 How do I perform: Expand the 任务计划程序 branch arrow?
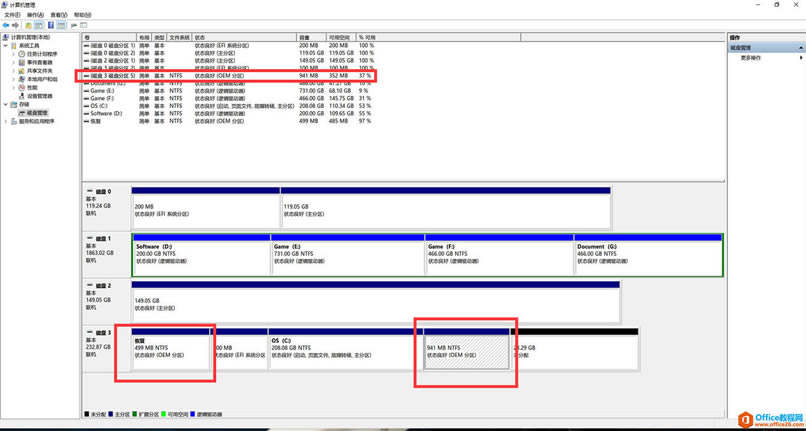tap(14, 54)
